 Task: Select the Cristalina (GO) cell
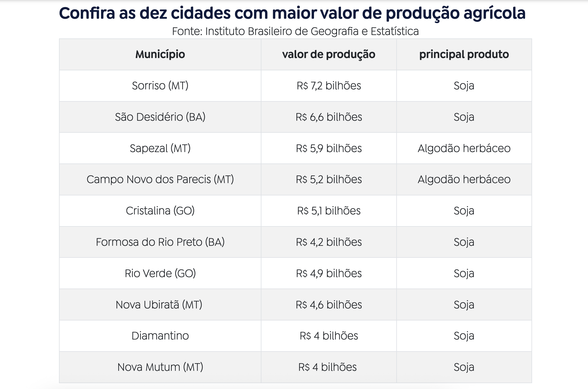click(160, 211)
